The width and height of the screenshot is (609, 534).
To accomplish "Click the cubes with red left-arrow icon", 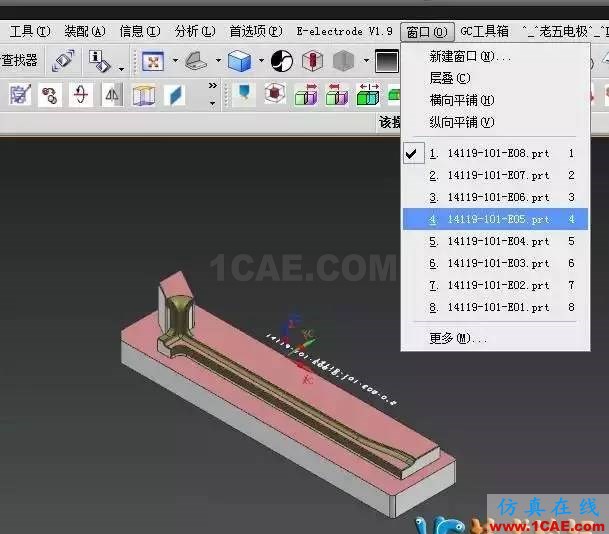I will pos(337,94).
